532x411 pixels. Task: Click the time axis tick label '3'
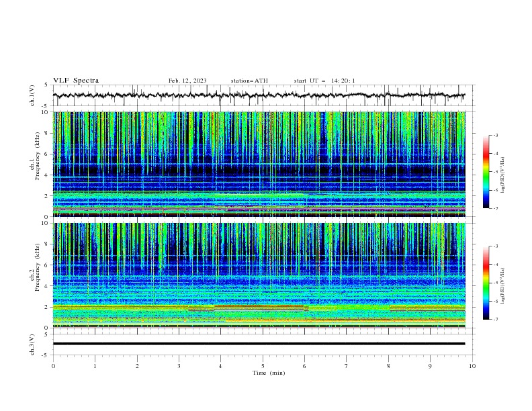click(x=179, y=366)
